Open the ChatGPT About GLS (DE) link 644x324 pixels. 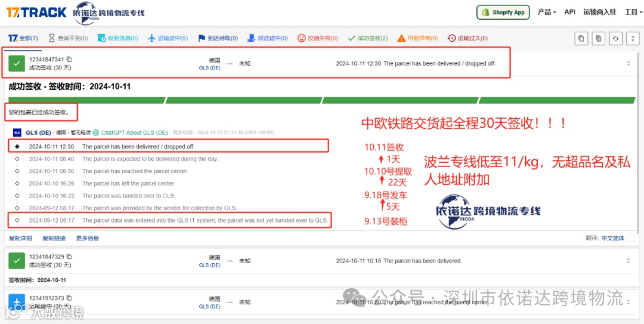130,132
